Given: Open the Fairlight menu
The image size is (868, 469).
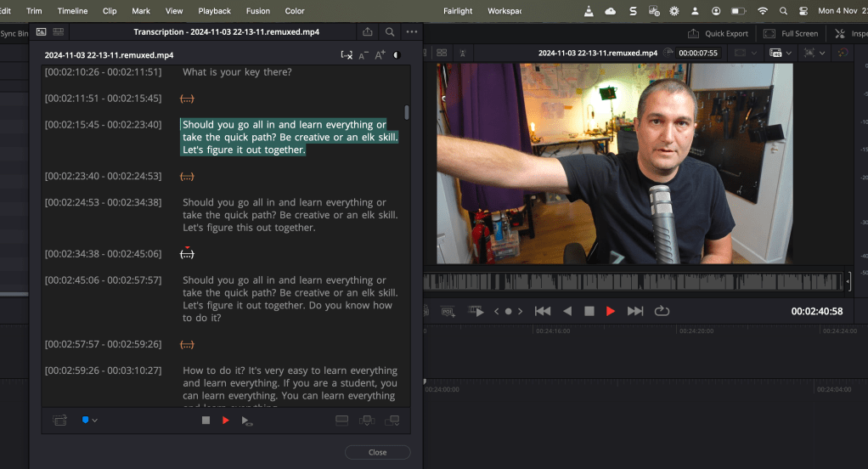Looking at the screenshot, I should click(458, 10).
